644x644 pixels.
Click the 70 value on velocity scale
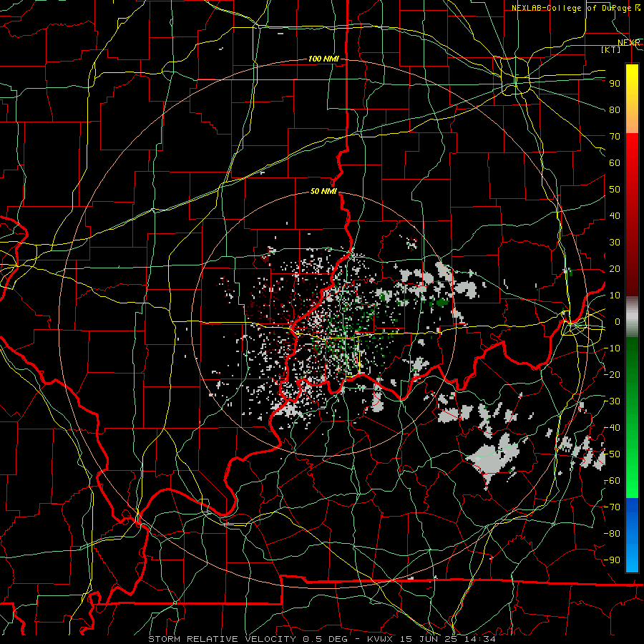615,137
